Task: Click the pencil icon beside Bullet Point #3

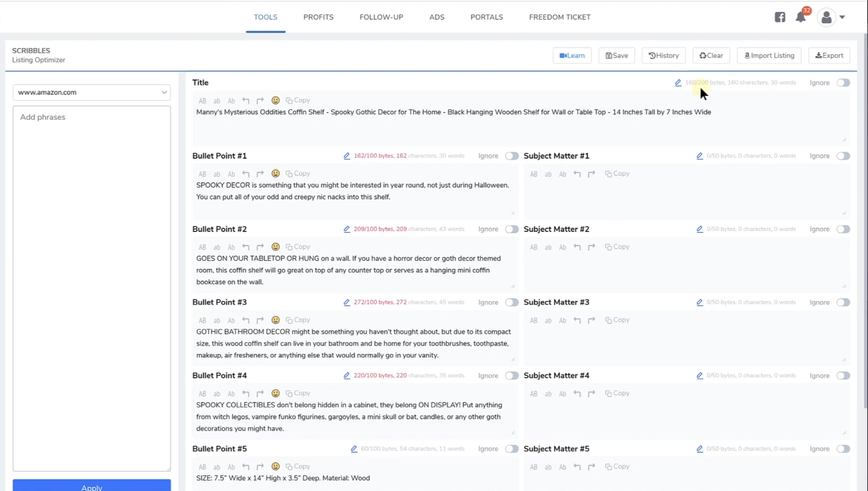Action: coord(347,302)
